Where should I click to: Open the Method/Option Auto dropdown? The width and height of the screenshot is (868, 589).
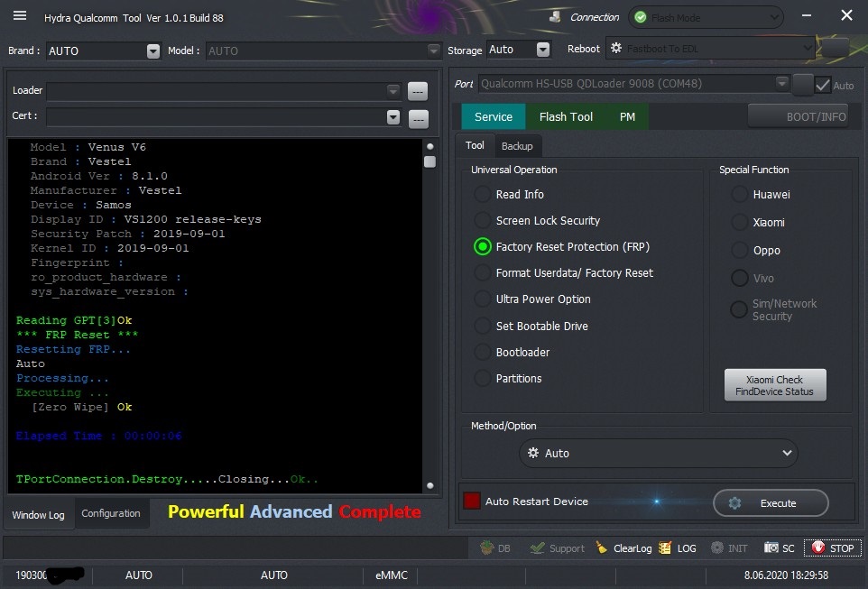click(658, 453)
